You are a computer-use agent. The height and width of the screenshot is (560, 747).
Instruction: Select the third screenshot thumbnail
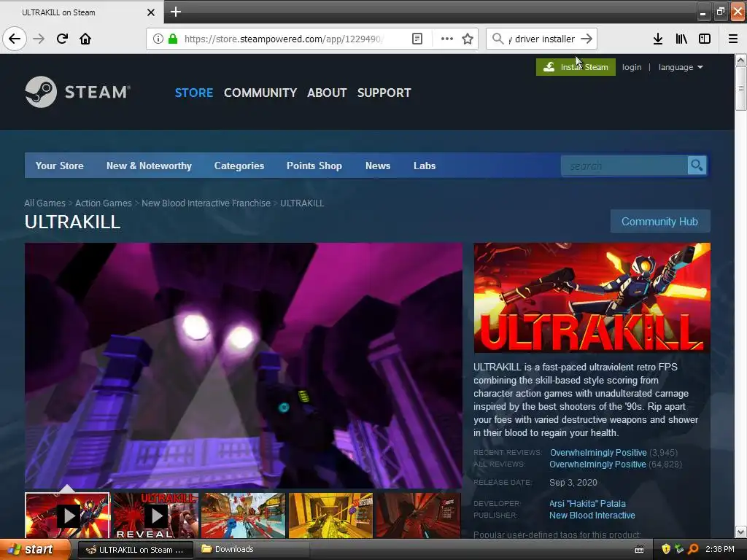click(243, 516)
